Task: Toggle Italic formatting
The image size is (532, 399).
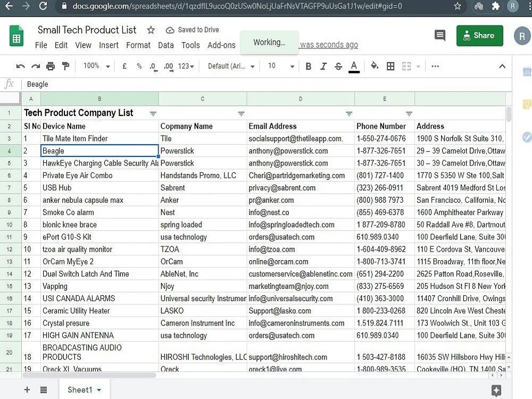Action: click(x=323, y=66)
